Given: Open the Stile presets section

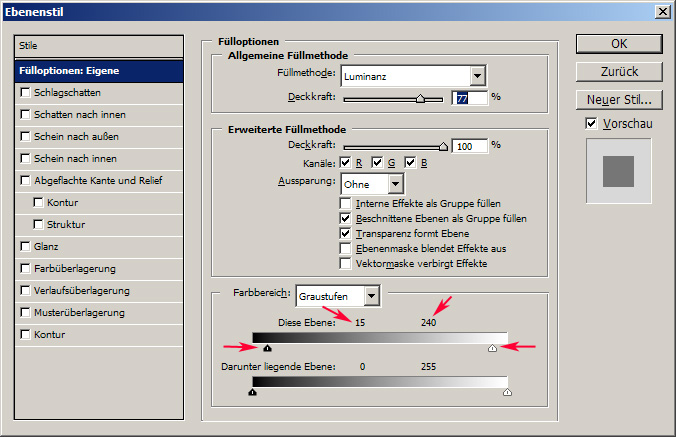Looking at the screenshot, I should tap(99, 46).
